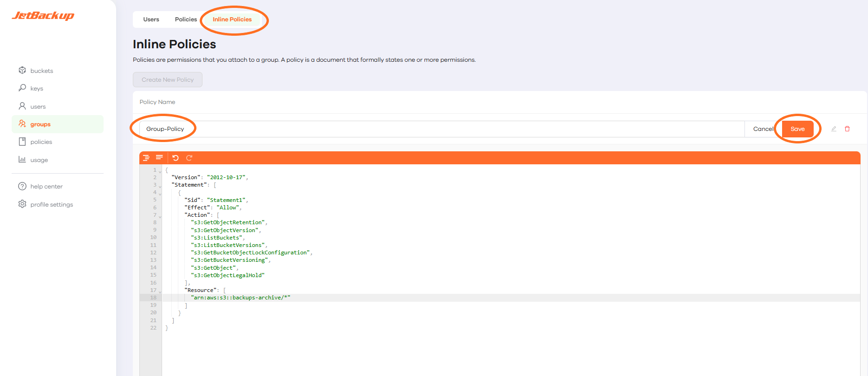This screenshot has width=868, height=376.
Task: Fold the Resource array at line 17
Action: (x=160, y=292)
